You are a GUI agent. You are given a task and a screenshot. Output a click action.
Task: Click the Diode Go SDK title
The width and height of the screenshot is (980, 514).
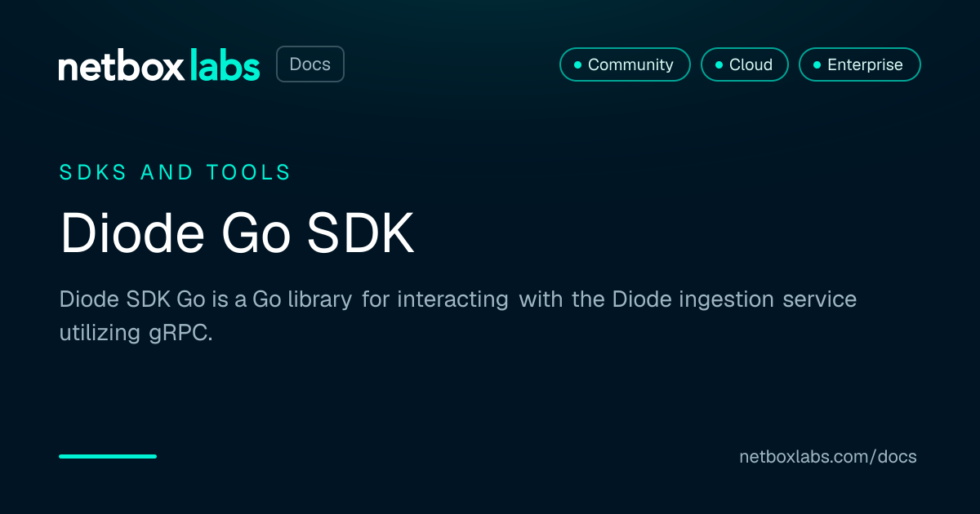(x=237, y=234)
